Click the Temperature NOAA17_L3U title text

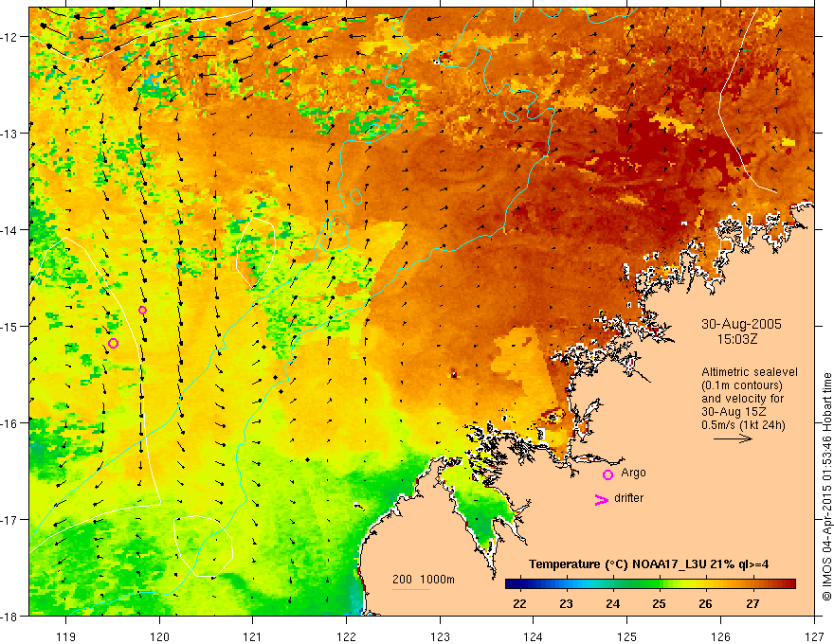point(648,564)
